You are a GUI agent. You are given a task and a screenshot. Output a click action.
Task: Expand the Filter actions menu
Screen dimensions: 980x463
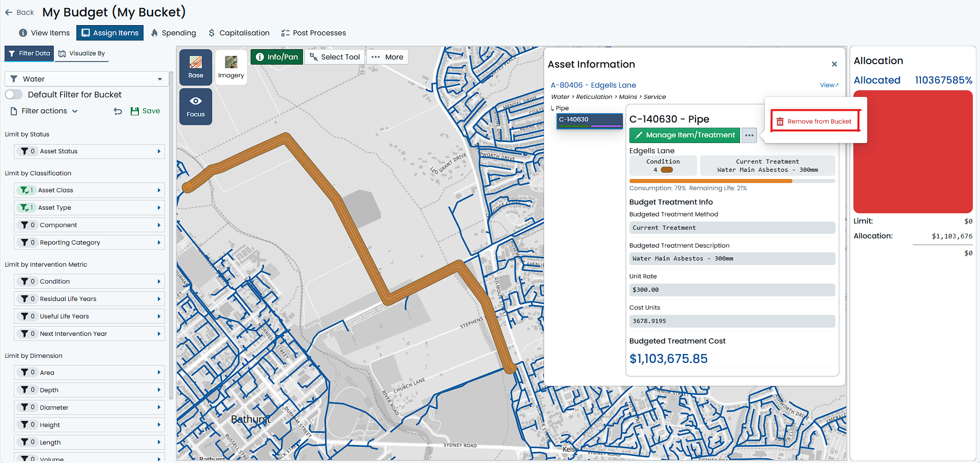[44, 111]
